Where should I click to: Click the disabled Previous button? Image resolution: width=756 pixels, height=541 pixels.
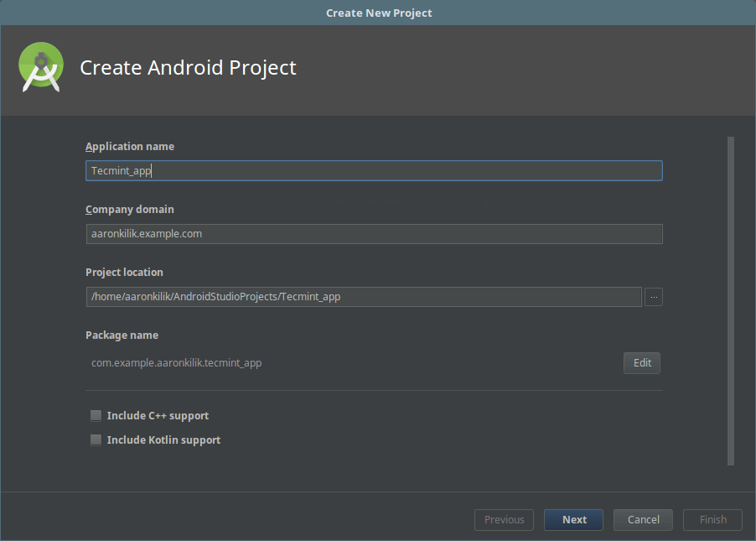[504, 520]
